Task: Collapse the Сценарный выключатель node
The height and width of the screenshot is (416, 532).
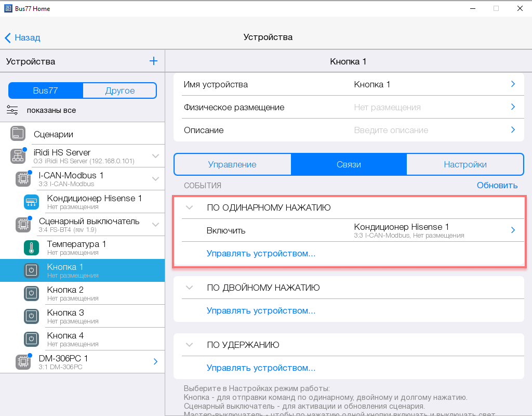Action: pyautogui.click(x=155, y=225)
